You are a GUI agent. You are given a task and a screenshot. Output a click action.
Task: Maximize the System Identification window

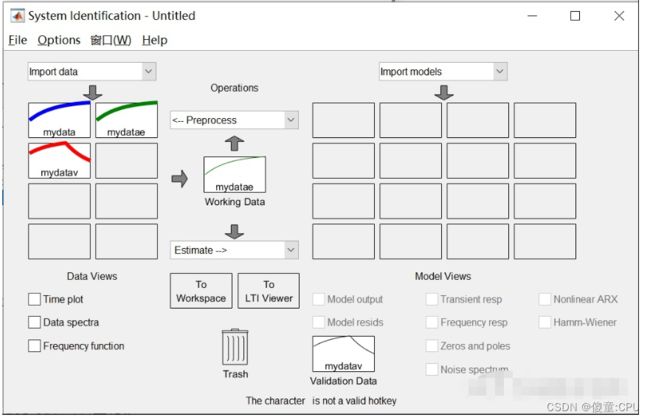coord(575,16)
